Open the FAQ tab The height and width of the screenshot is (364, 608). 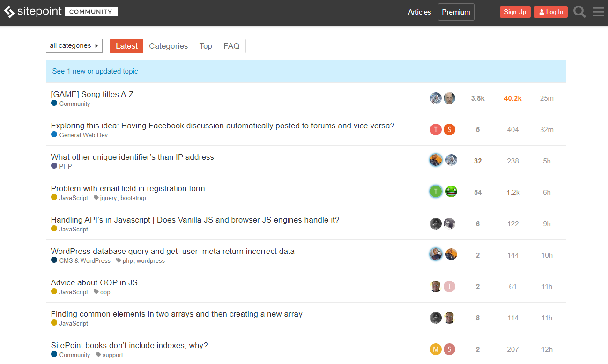tap(231, 46)
